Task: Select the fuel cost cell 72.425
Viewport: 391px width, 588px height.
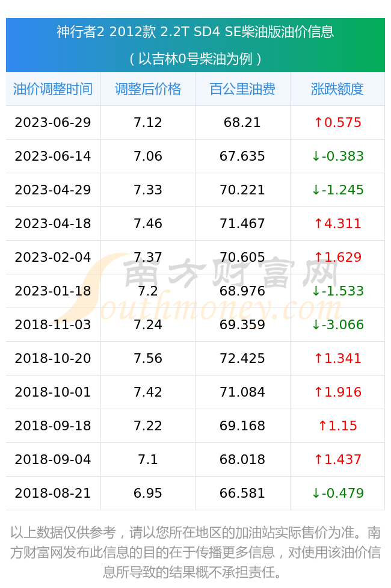Action: pos(242,359)
